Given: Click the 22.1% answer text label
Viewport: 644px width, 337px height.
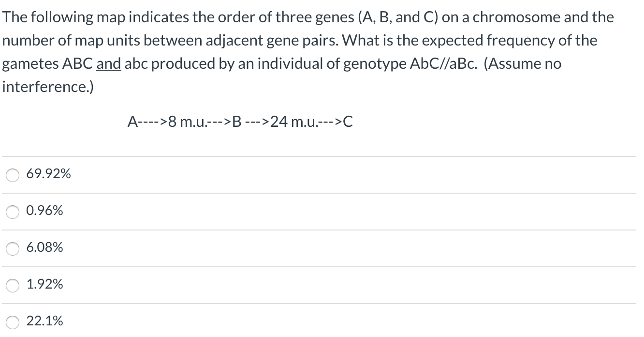Looking at the screenshot, I should point(44,321).
